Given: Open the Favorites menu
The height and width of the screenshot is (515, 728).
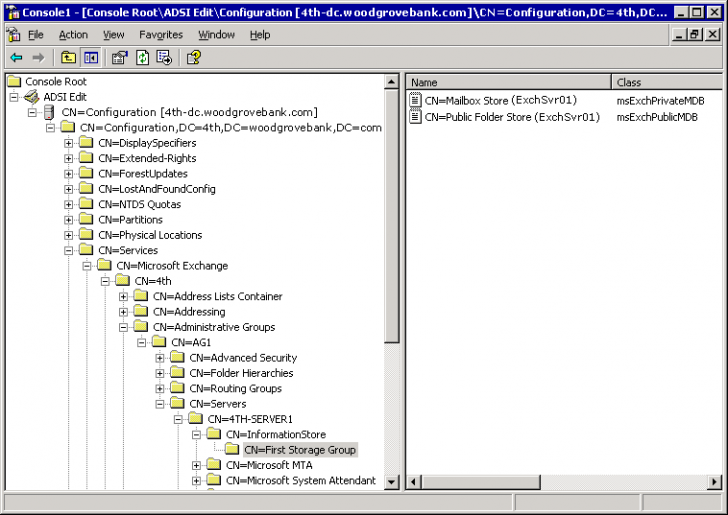Looking at the screenshot, I should point(161,35).
